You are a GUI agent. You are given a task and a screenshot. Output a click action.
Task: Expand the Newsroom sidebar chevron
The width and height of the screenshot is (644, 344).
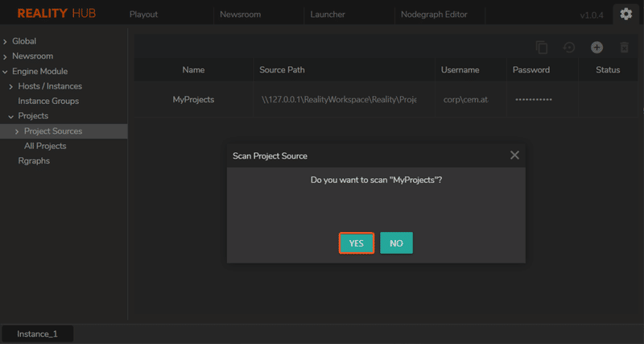[x=5, y=56]
